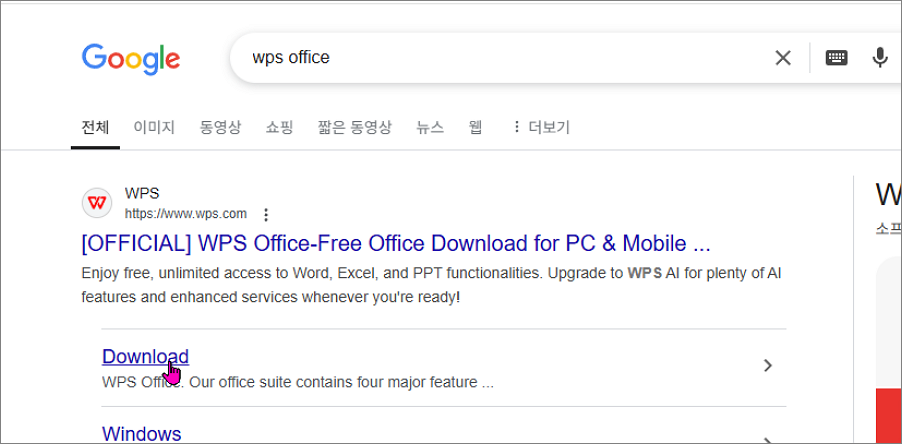Clear the search box with X icon

pos(783,58)
